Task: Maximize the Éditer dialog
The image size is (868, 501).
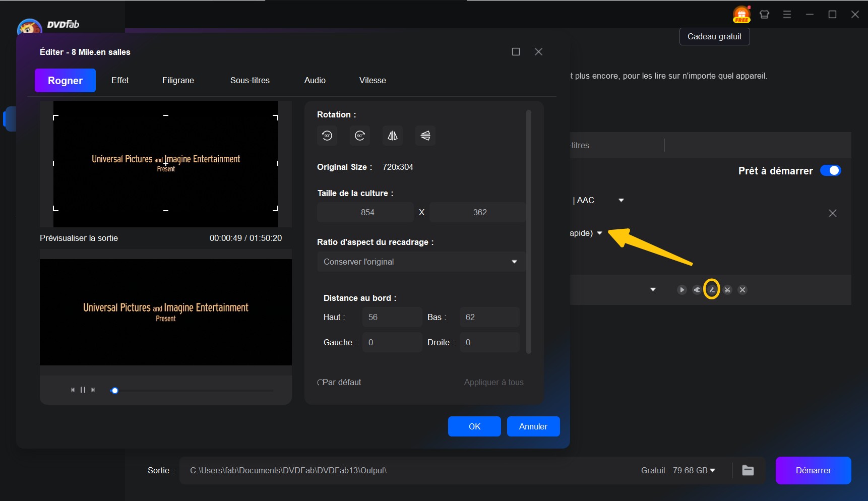Action: point(516,52)
